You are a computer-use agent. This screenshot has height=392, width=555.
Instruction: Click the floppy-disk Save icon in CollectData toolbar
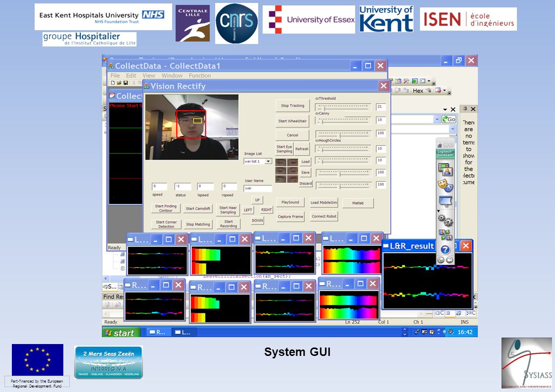pos(125,83)
